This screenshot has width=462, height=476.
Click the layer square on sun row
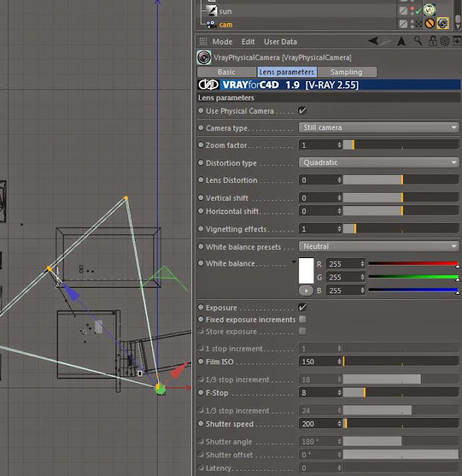(403, 11)
